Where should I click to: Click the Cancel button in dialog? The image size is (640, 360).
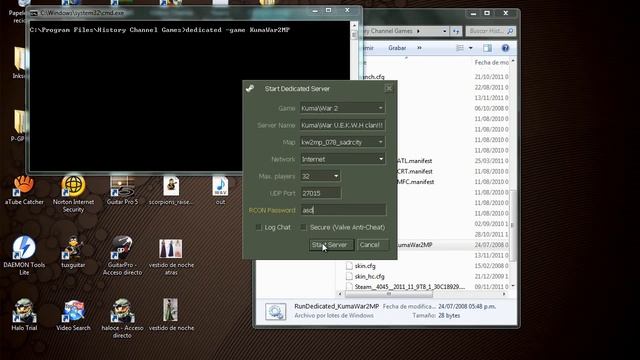373,244
